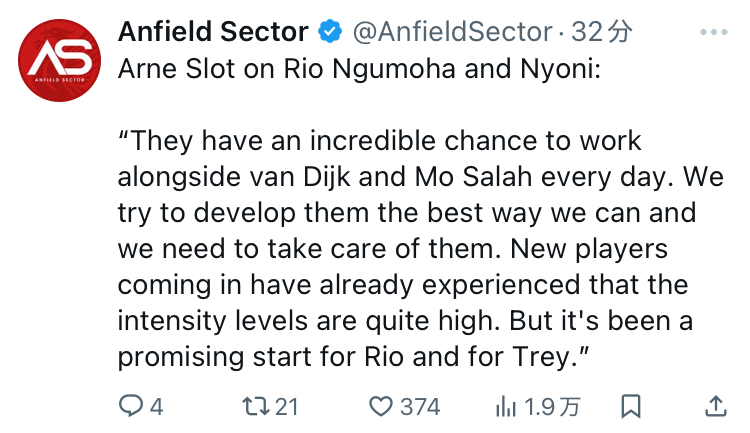750x433 pixels.
Task: Click the "Arne Slot on Rio Ngumoha" headline line
Action: pyautogui.click(x=359, y=69)
